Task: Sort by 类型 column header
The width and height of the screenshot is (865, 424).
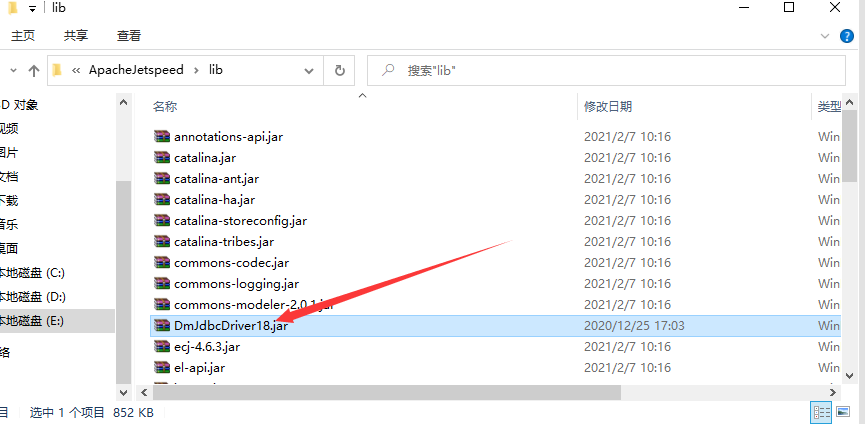Action: click(829, 106)
